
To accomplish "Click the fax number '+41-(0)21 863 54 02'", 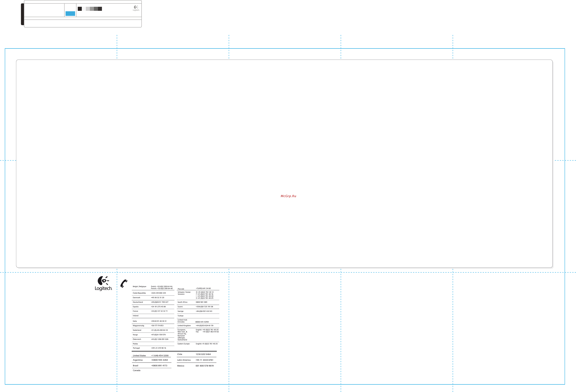I will pyautogui.click(x=211, y=332).
